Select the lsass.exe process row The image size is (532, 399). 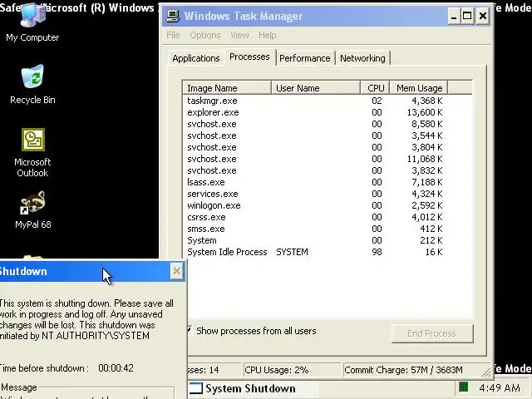(x=315, y=182)
